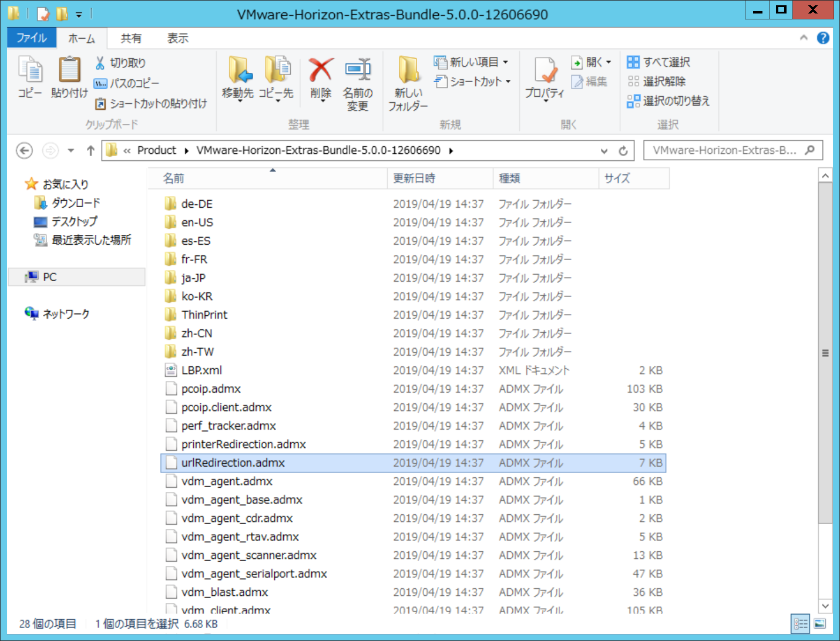Expand the arrow after Product breadcrumb

click(186, 151)
